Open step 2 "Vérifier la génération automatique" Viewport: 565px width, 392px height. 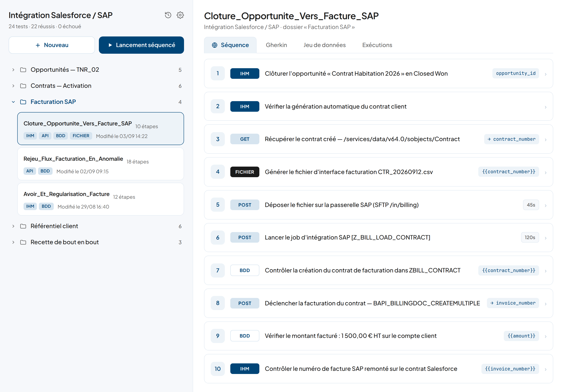point(378,106)
